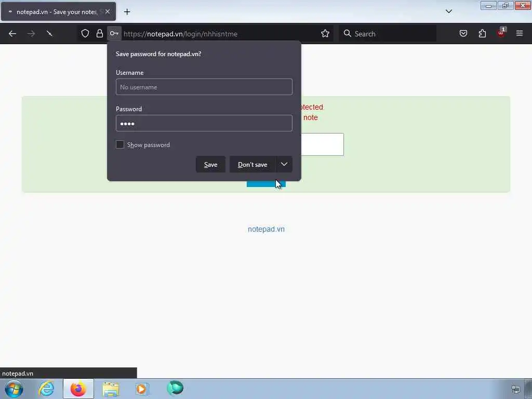Select the notepad.vn browser tab
The width and height of the screenshot is (532, 399).
click(58, 12)
